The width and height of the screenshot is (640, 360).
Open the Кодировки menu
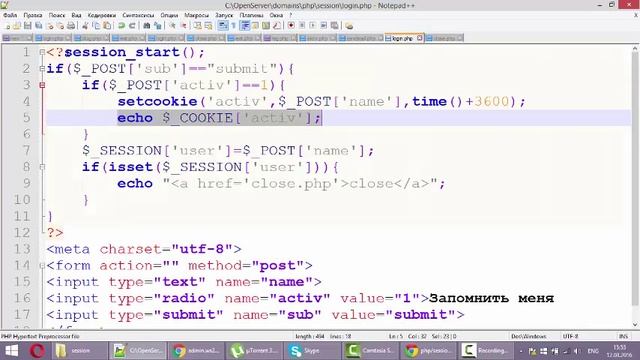tap(102, 15)
